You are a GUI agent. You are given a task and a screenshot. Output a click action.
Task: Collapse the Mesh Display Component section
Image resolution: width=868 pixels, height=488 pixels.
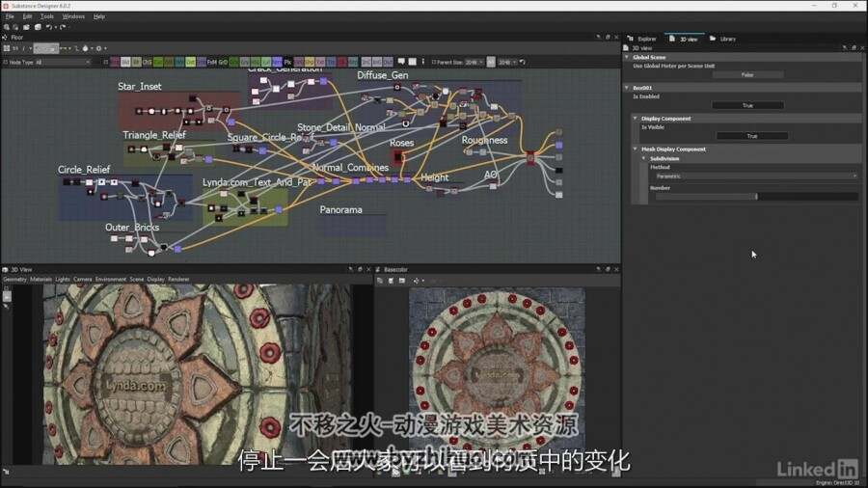point(635,149)
